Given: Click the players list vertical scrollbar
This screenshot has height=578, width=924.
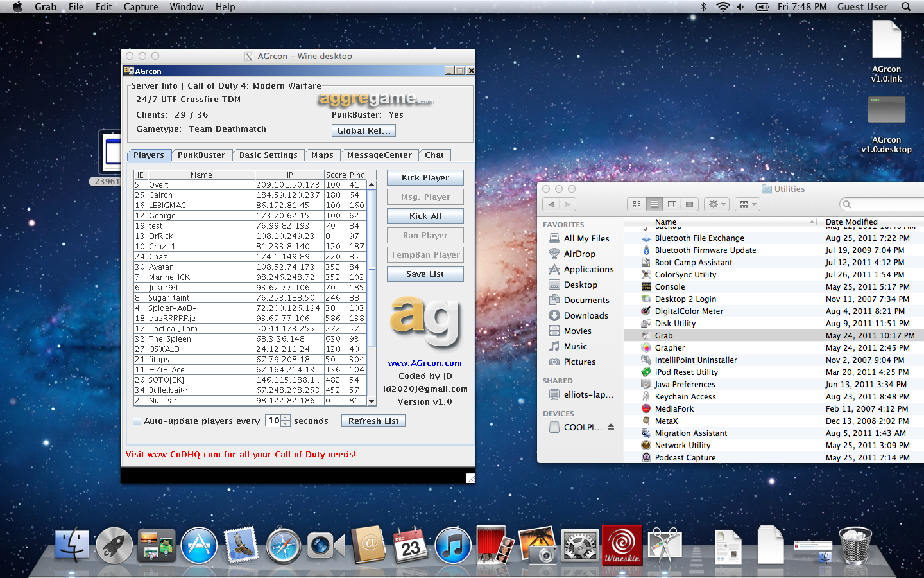Looking at the screenshot, I should pyautogui.click(x=372, y=268).
